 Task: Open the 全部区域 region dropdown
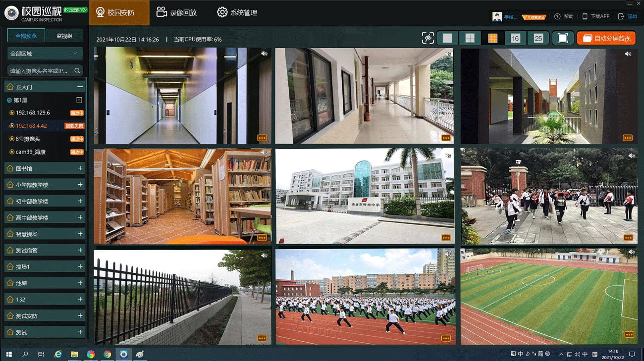tap(45, 53)
